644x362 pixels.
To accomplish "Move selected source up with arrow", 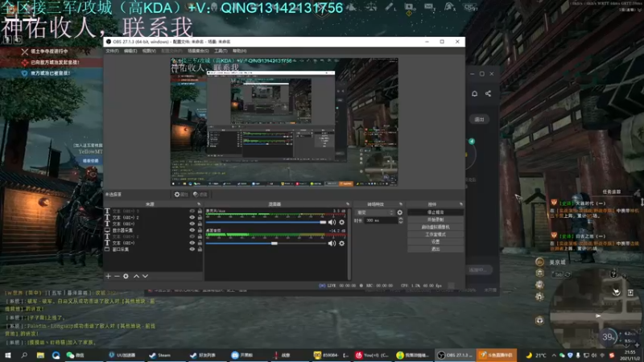I will [x=136, y=276].
